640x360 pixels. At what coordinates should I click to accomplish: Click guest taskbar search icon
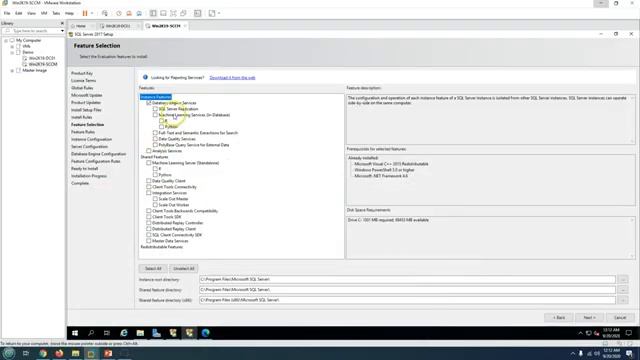point(91,333)
